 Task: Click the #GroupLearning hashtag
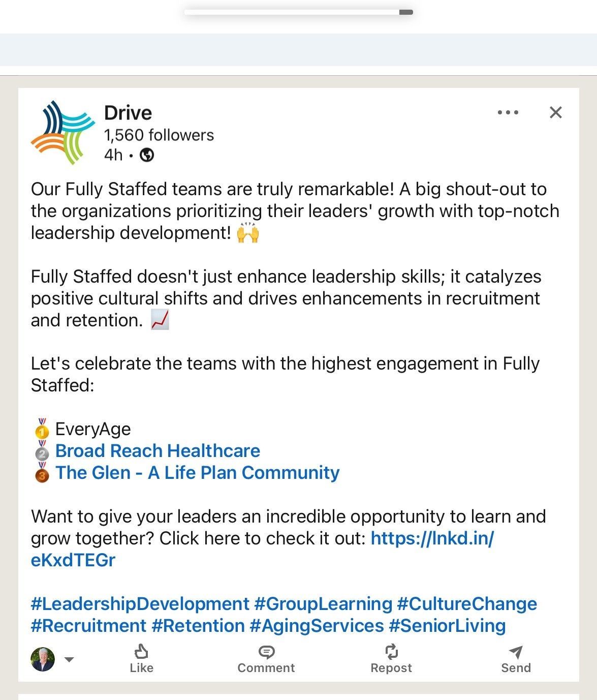coord(323,604)
